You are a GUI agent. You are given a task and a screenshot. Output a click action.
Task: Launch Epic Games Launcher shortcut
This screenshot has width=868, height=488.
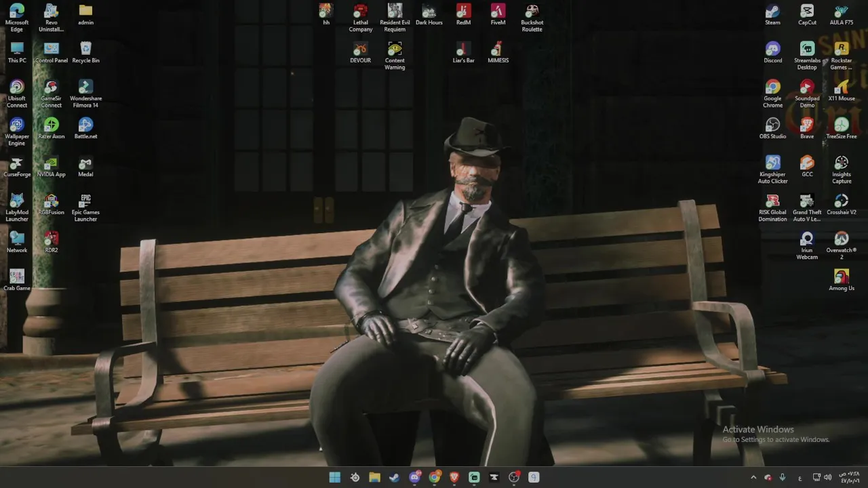pos(85,207)
